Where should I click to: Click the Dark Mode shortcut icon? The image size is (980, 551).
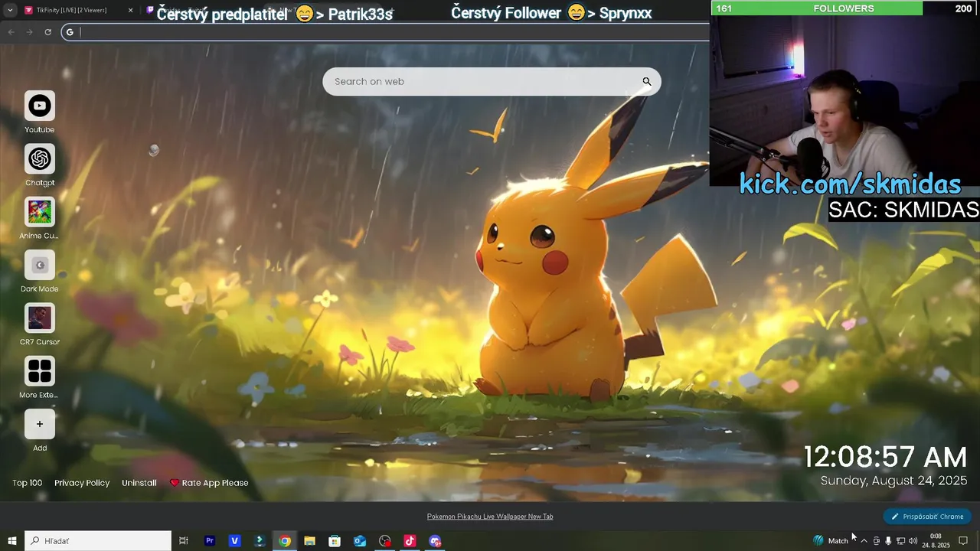(40, 265)
